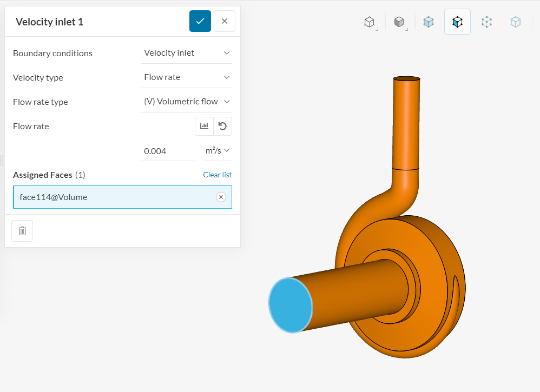The width and height of the screenshot is (540, 392).
Task: Toggle the face selection mode
Action: click(457, 22)
